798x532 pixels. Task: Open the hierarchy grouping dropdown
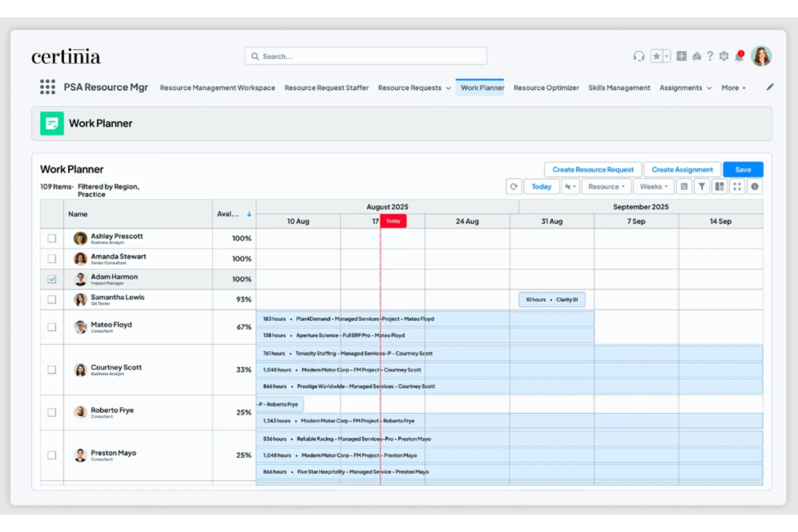click(570, 186)
